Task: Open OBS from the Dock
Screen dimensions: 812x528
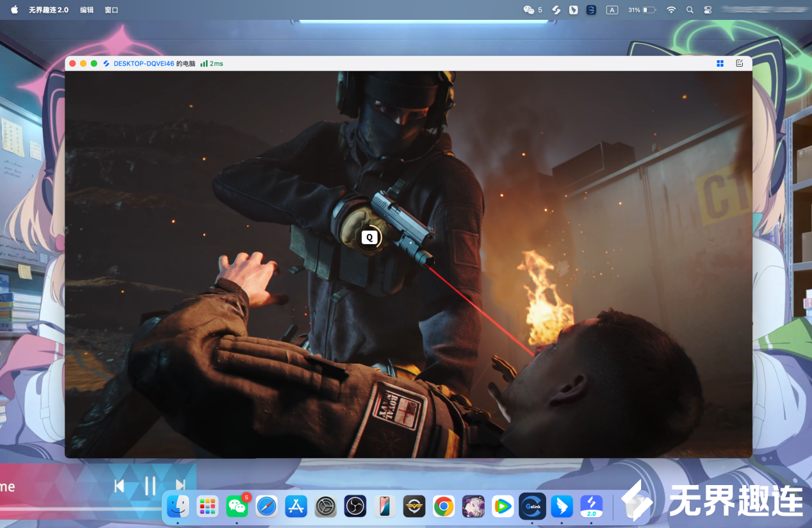Action: (x=355, y=506)
